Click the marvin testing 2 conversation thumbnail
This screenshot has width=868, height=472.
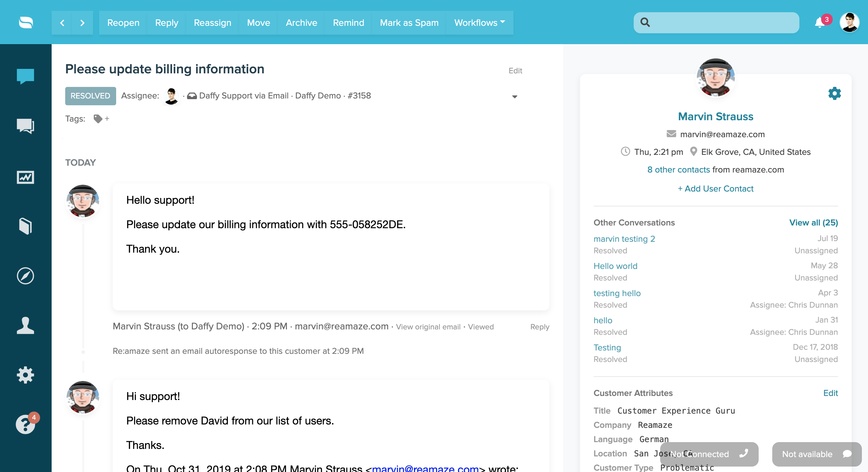(x=624, y=238)
